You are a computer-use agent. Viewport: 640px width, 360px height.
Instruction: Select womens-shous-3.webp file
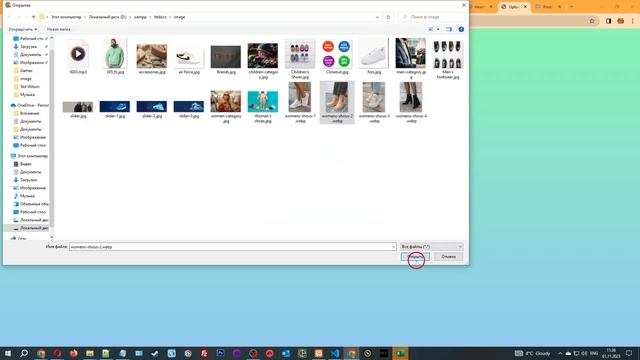(374, 102)
